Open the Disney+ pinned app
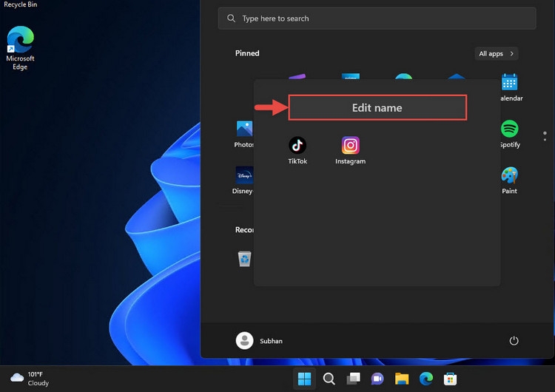 coord(243,180)
